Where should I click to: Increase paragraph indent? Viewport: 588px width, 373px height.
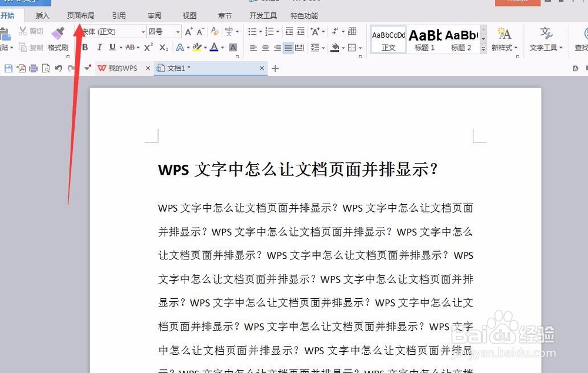click(300, 31)
